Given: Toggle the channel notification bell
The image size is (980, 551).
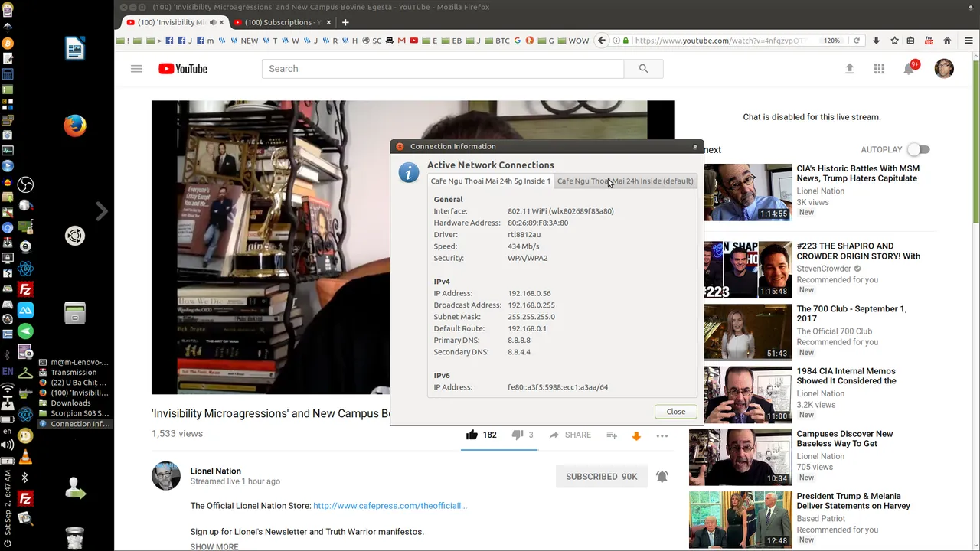Looking at the screenshot, I should (662, 476).
